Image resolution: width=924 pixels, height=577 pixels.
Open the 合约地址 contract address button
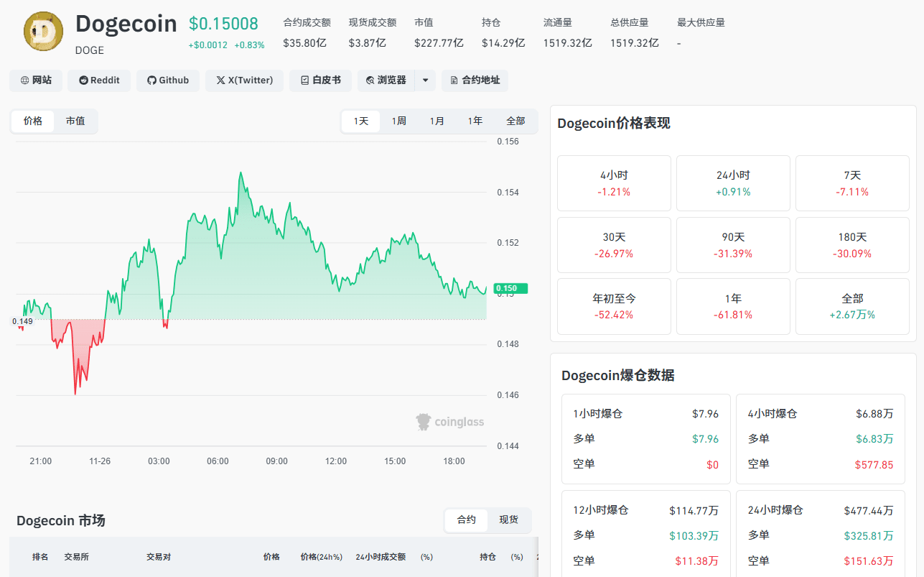[x=475, y=80]
